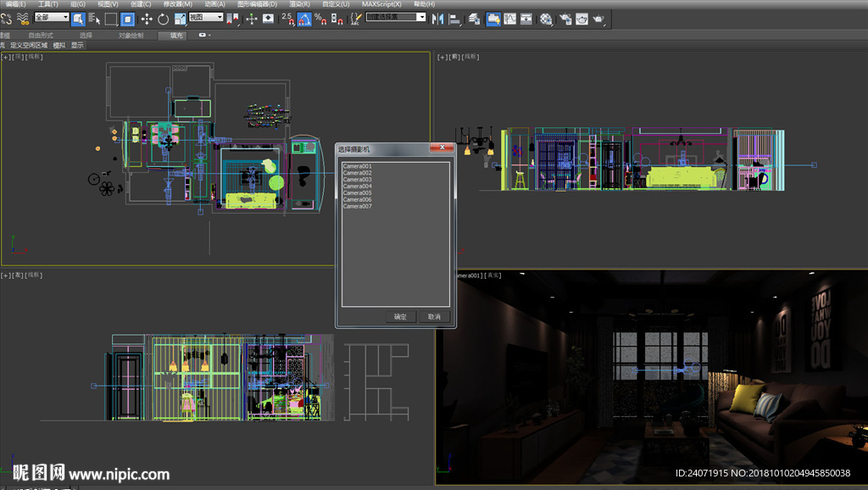Viewport: 868px width, 490px height.
Task: Select Camera003 in the list
Action: point(357,180)
